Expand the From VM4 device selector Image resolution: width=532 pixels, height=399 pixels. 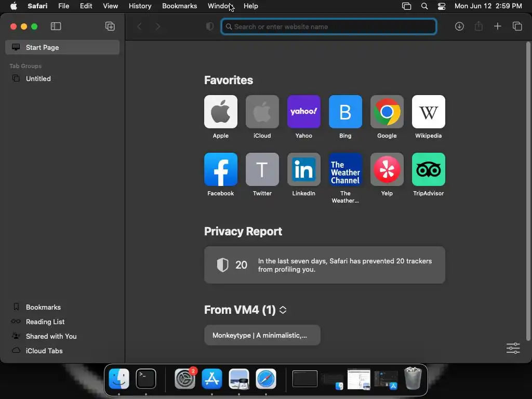pyautogui.click(x=283, y=310)
